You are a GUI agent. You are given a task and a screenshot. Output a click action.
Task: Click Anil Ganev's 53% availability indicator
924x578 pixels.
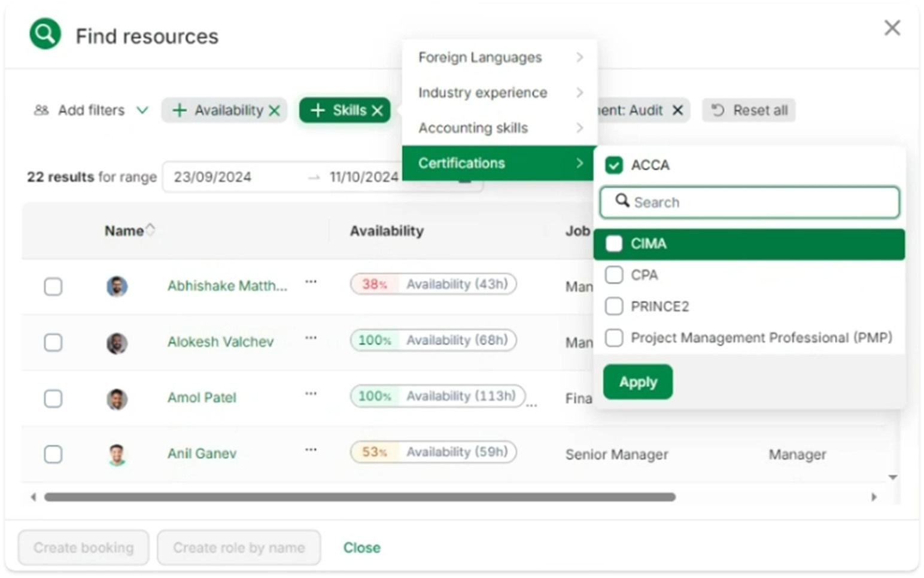[x=374, y=452]
